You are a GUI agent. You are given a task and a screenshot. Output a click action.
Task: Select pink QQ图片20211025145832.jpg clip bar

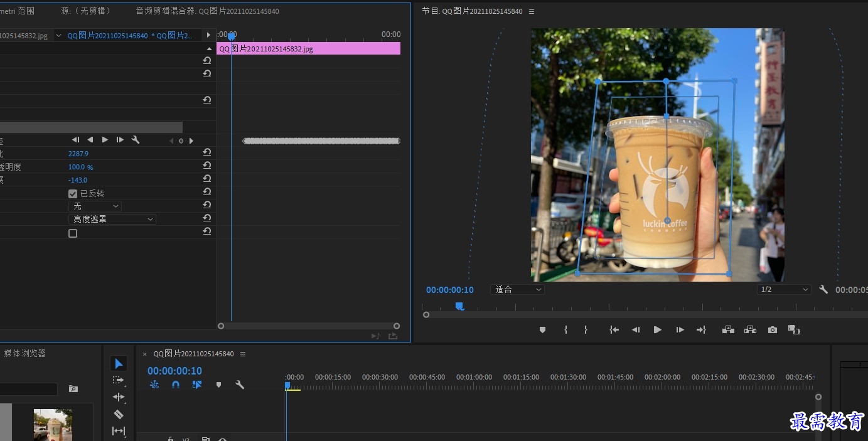[x=308, y=48]
